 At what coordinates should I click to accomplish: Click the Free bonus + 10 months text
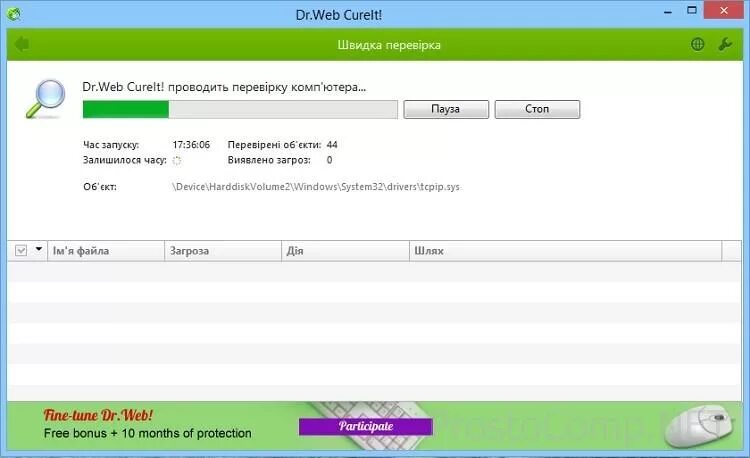pyautogui.click(x=147, y=433)
